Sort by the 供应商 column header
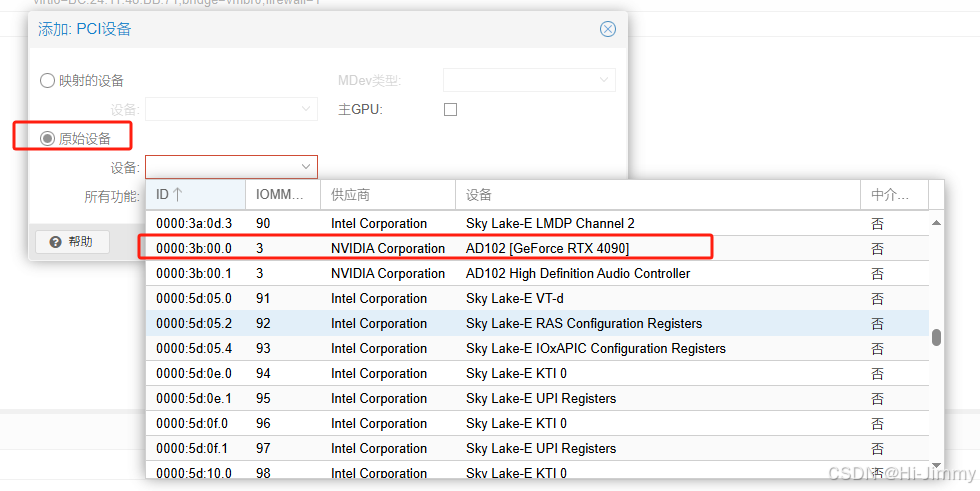This screenshot has width=980, height=491. 388,195
